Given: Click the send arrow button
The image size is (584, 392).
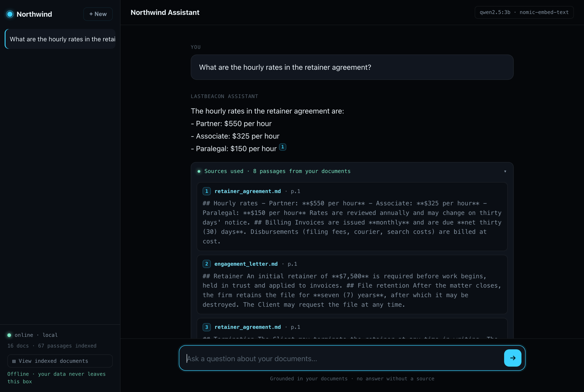Looking at the screenshot, I should (x=512, y=358).
